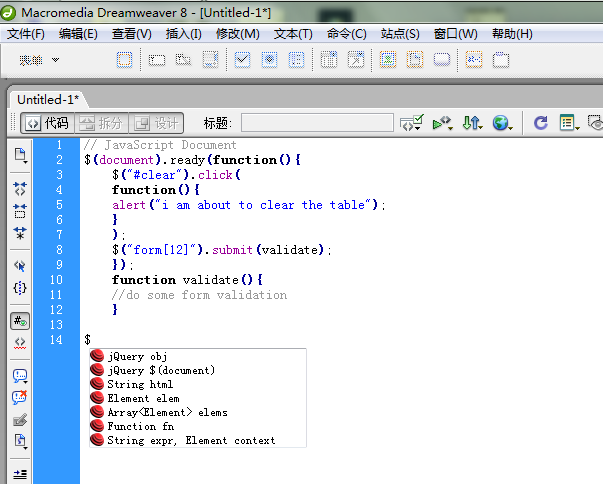
Task: Open the 编辑(E) Edit menu
Action: 78,34
